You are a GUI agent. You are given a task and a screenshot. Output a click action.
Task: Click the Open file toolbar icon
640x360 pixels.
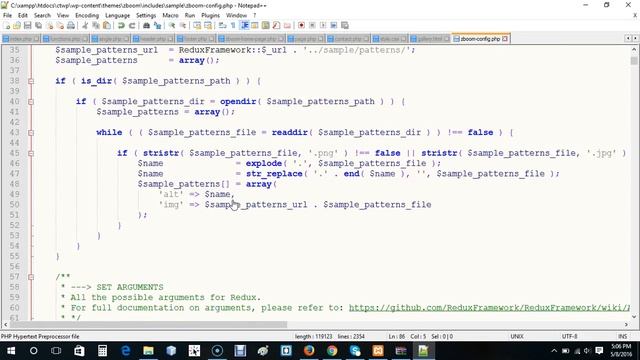[17, 26]
